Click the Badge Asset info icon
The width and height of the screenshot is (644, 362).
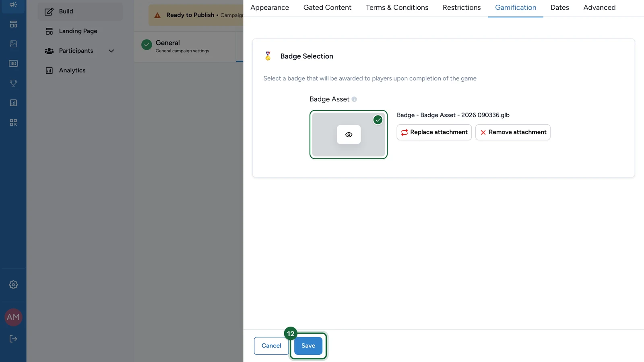(x=354, y=99)
